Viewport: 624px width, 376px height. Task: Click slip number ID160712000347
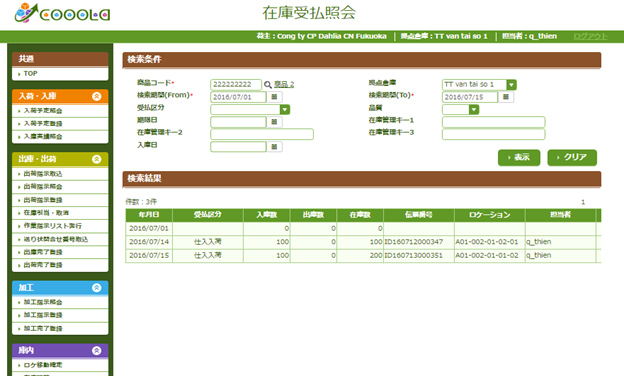tap(413, 242)
